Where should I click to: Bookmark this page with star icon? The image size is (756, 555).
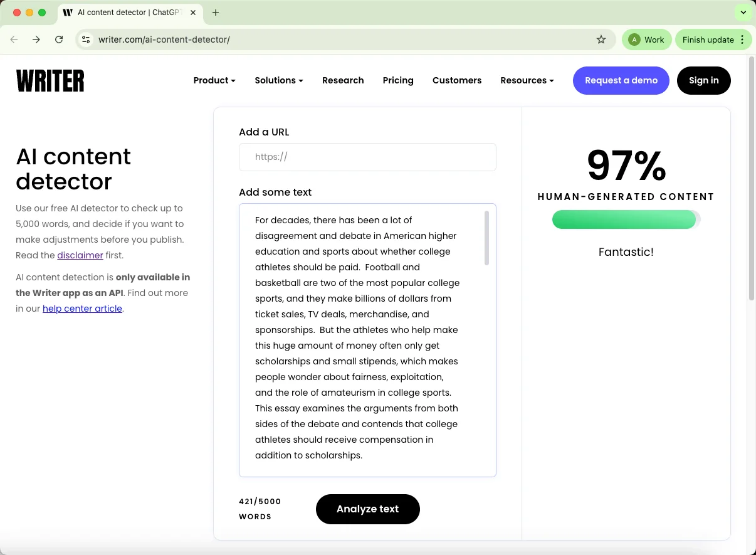point(601,40)
